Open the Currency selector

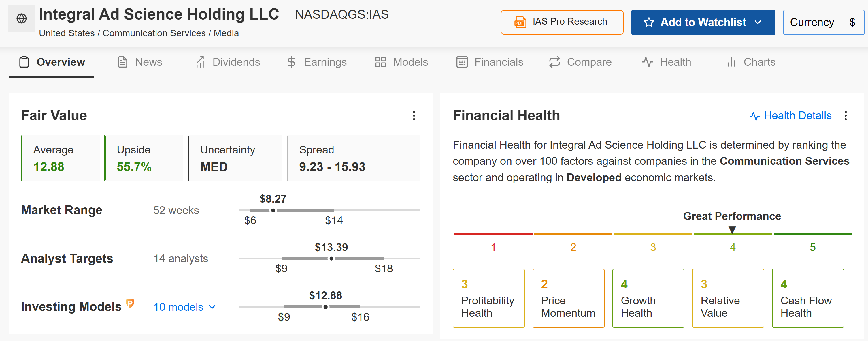pyautogui.click(x=823, y=22)
